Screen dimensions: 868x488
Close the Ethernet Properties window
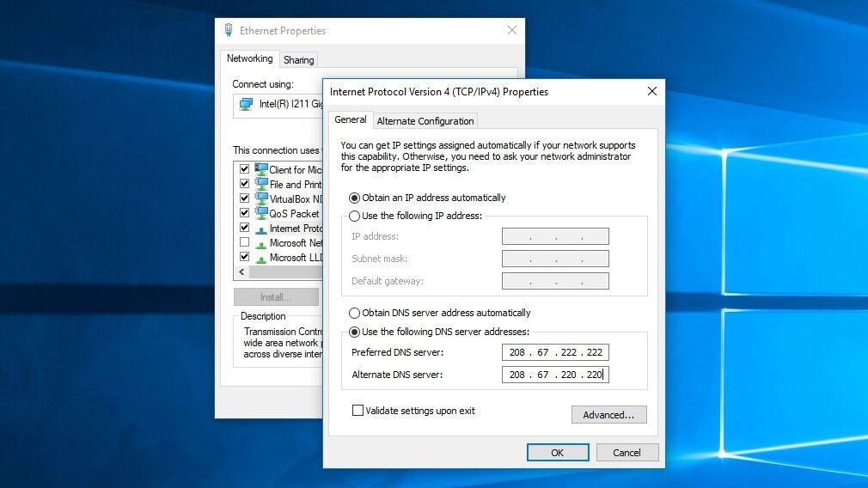(512, 30)
